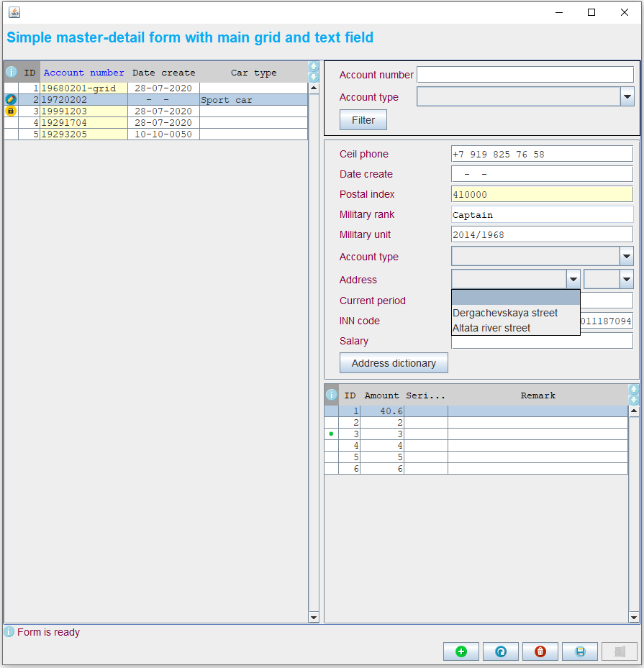Viewport: 644px width, 668px height.
Task: Click the Date create input field
Action: click(x=542, y=174)
